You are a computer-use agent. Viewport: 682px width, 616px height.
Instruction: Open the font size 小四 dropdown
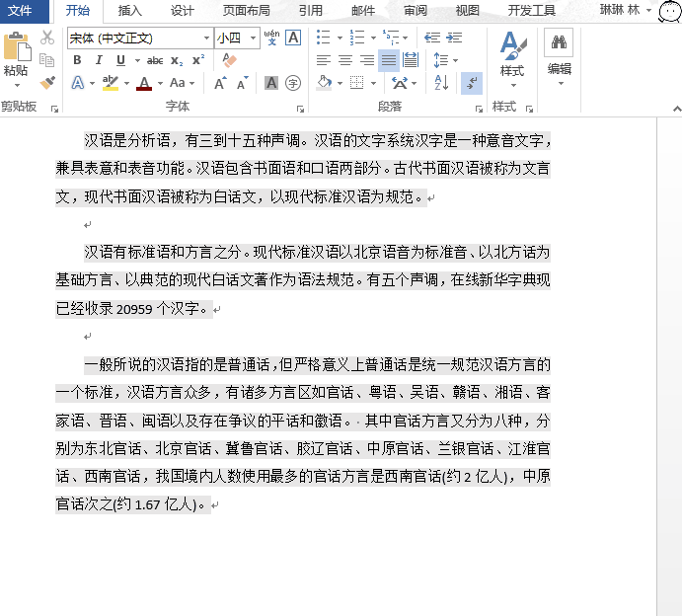coord(253,38)
